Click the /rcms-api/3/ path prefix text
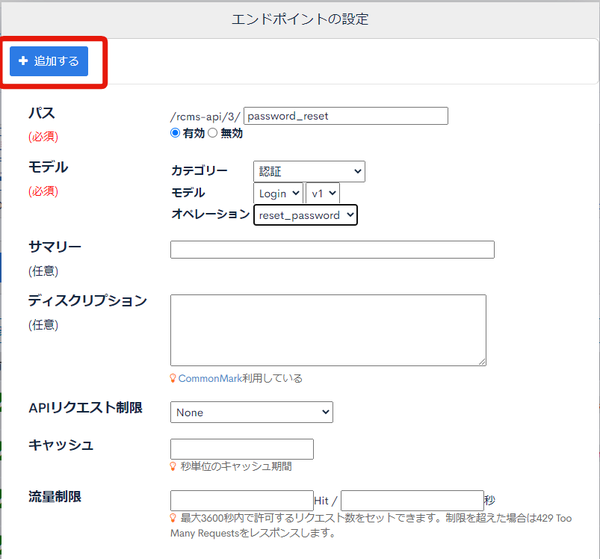The width and height of the screenshot is (600, 559). point(205,116)
